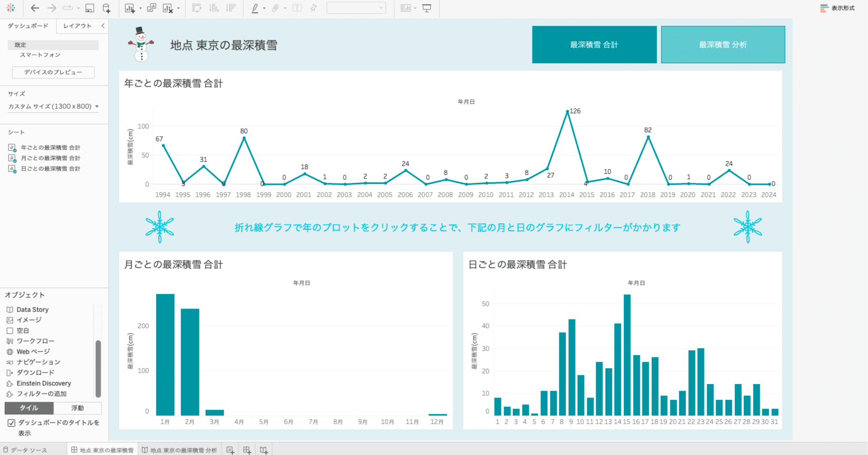This screenshot has width=868, height=455.
Task: Select the Web ページ object
Action: tap(28, 352)
